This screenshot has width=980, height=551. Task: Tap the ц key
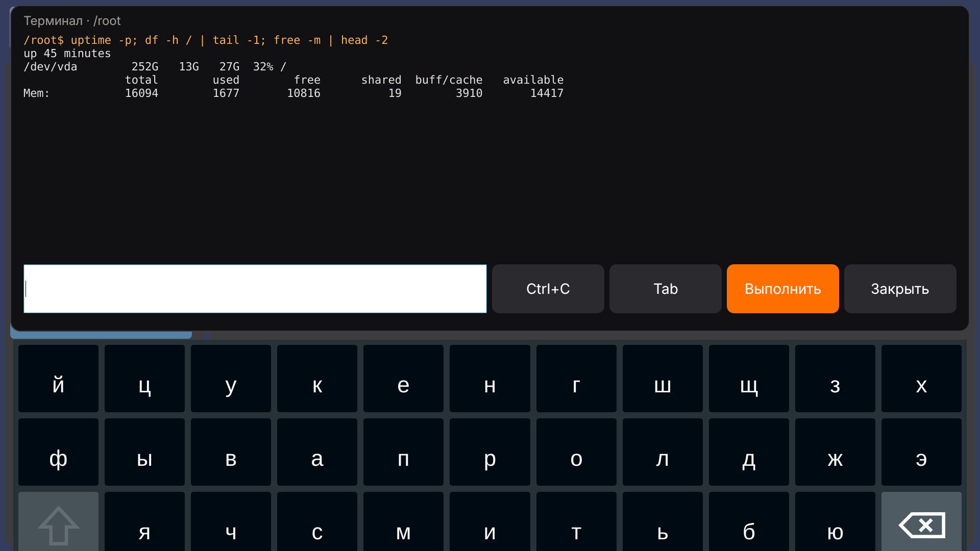(144, 379)
